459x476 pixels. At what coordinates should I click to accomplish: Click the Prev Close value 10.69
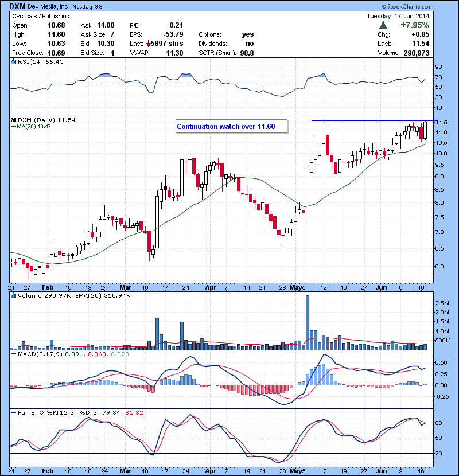56,53
